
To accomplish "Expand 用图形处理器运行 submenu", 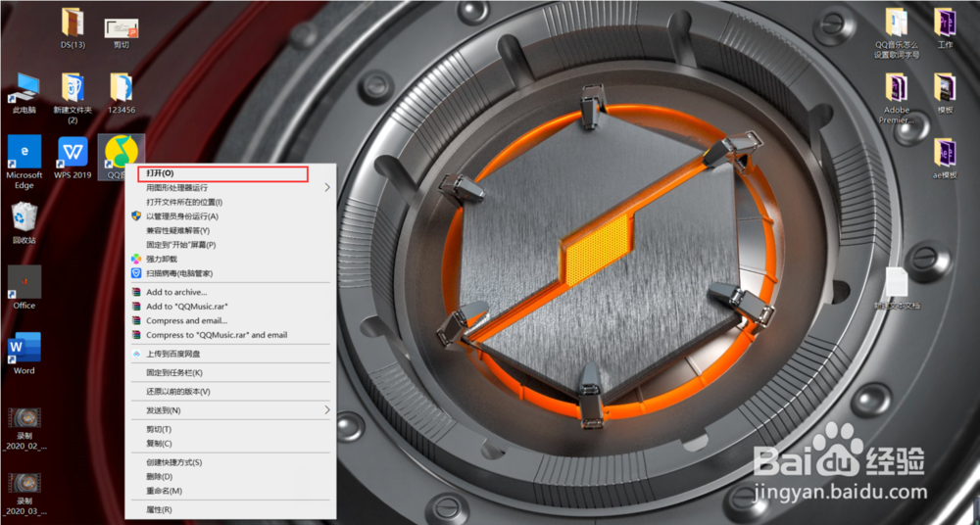I will coord(230,187).
